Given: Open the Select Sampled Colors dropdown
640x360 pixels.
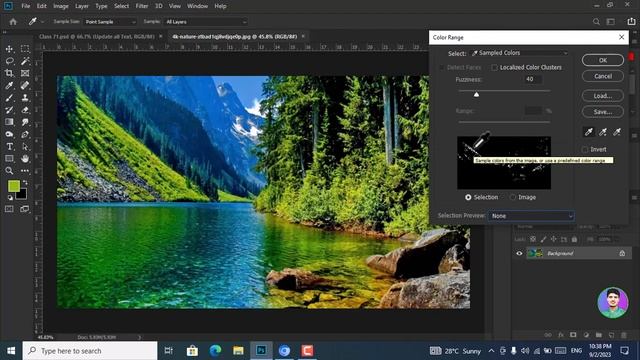Looking at the screenshot, I should 519,53.
